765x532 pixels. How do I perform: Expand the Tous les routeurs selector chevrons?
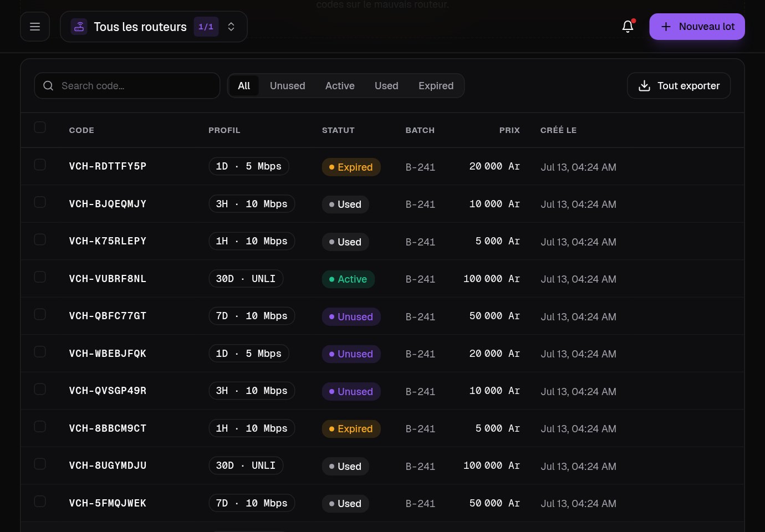tap(231, 27)
